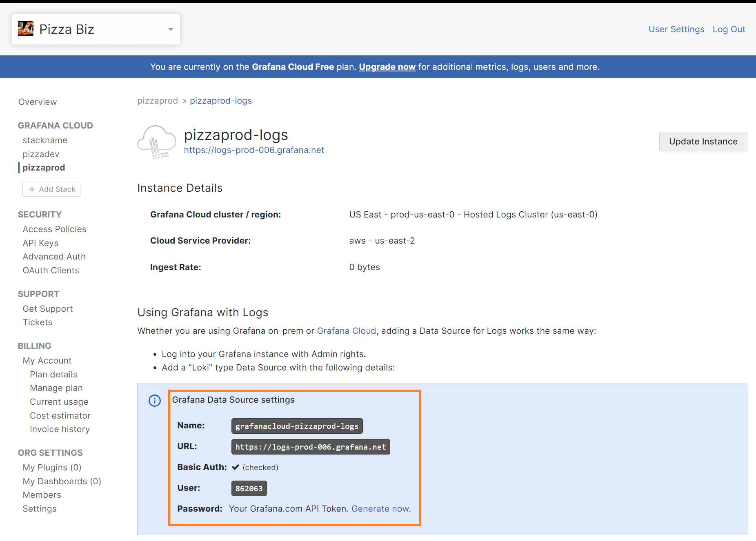The image size is (756, 541).
Task: Click the pizzaprod-logs cloud instance icon
Action: tap(157, 142)
